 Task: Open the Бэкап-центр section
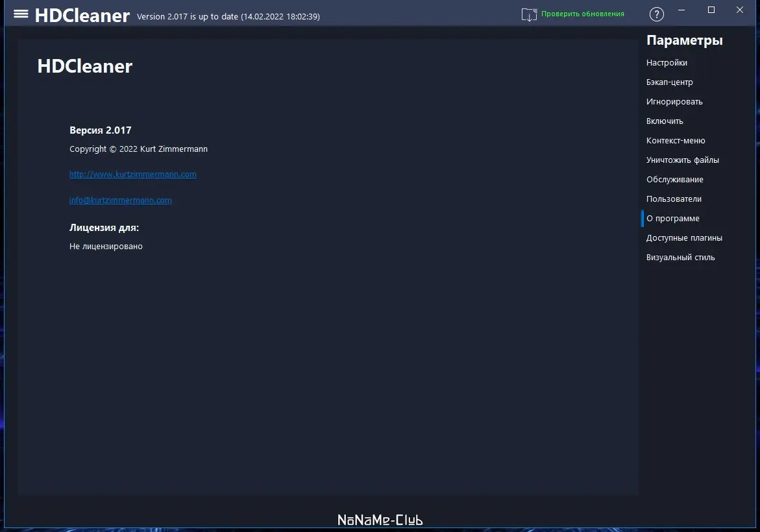click(x=669, y=82)
